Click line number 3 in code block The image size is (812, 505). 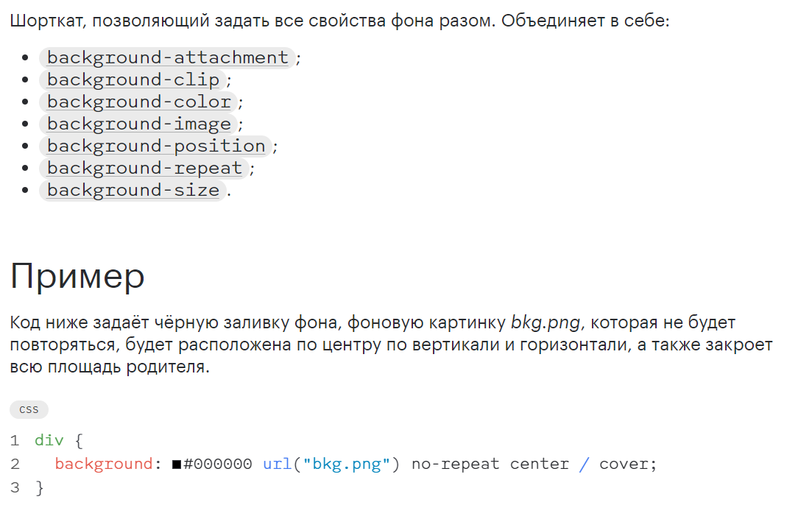[15, 487]
